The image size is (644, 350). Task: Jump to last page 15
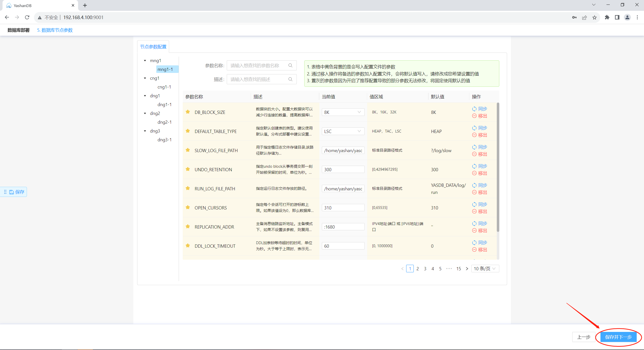[x=459, y=269]
